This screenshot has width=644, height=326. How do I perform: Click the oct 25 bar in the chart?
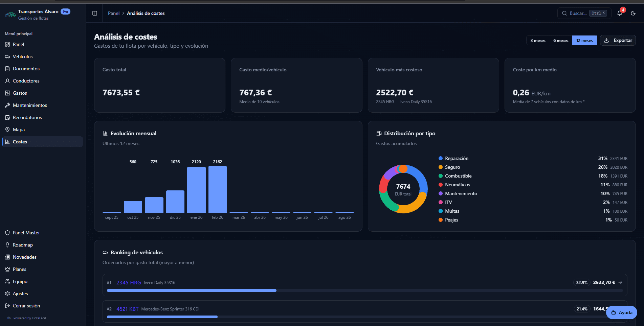click(x=133, y=207)
